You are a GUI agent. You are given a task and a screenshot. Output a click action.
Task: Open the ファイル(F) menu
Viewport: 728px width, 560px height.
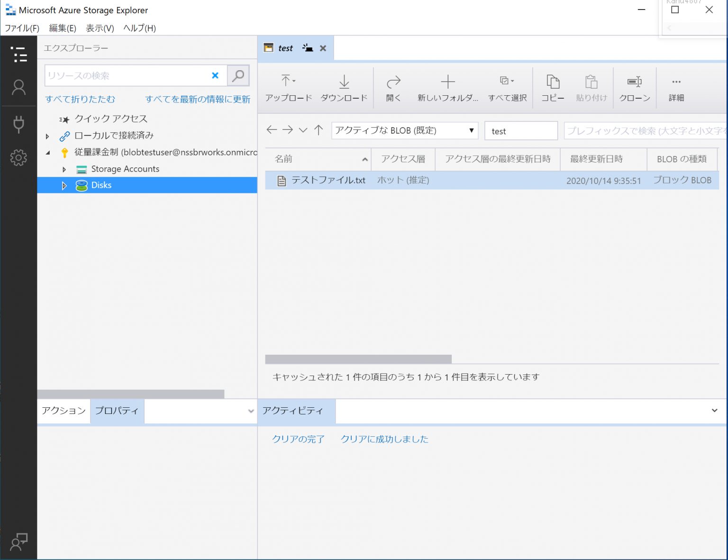22,28
